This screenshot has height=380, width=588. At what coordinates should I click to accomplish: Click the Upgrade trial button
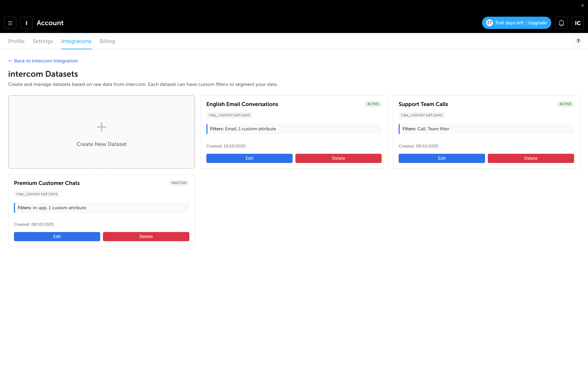tap(537, 23)
